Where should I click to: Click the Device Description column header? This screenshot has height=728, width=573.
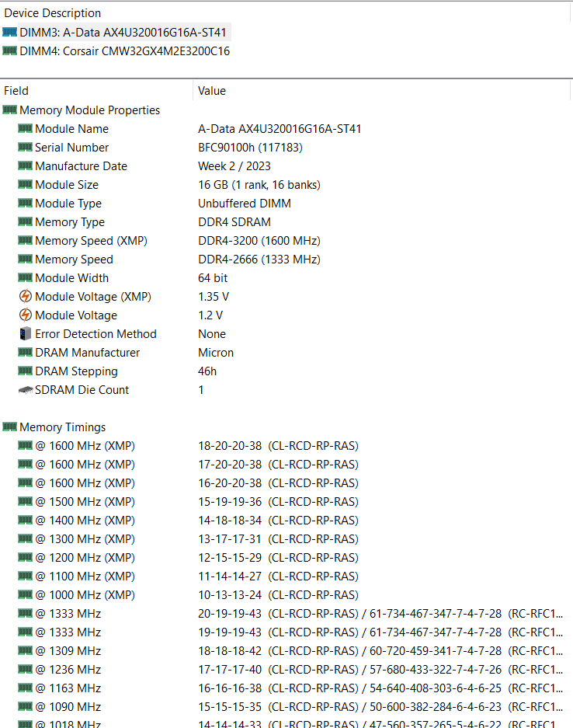pos(285,13)
